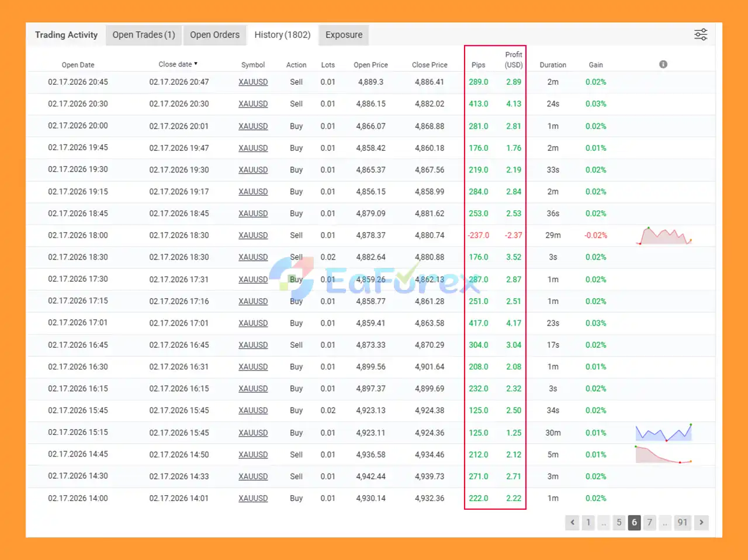Viewport: 748px width, 560px height.
Task: Expand the first ellipsis in pagination
Action: pyautogui.click(x=603, y=522)
